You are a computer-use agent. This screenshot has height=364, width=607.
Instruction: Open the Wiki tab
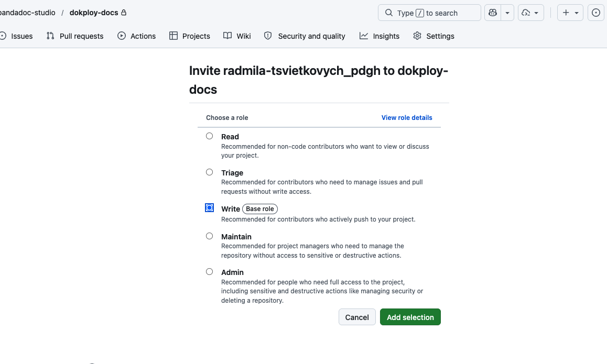237,36
